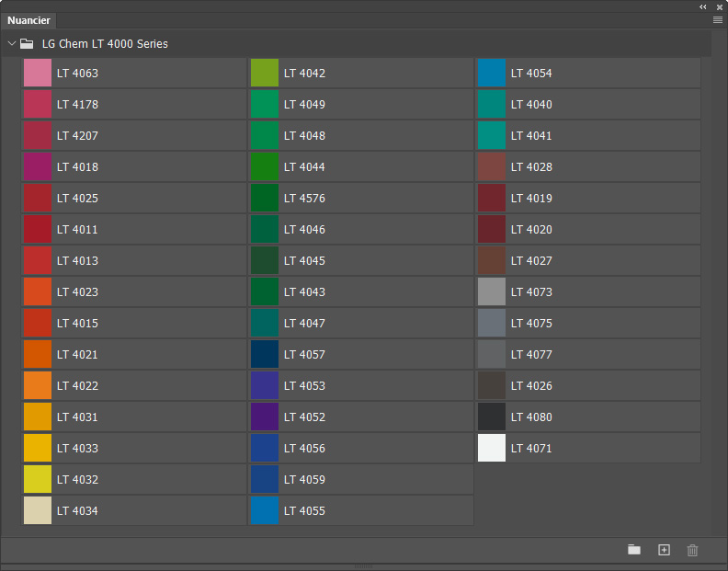Select the LT 4077 gray swatch
728x571 pixels.
tap(492, 354)
